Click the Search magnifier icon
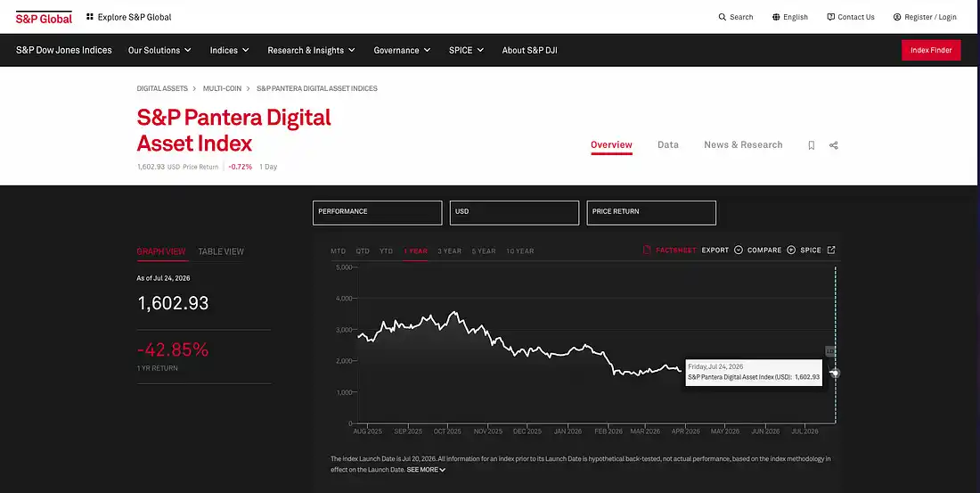This screenshot has height=493, width=980. point(722,17)
